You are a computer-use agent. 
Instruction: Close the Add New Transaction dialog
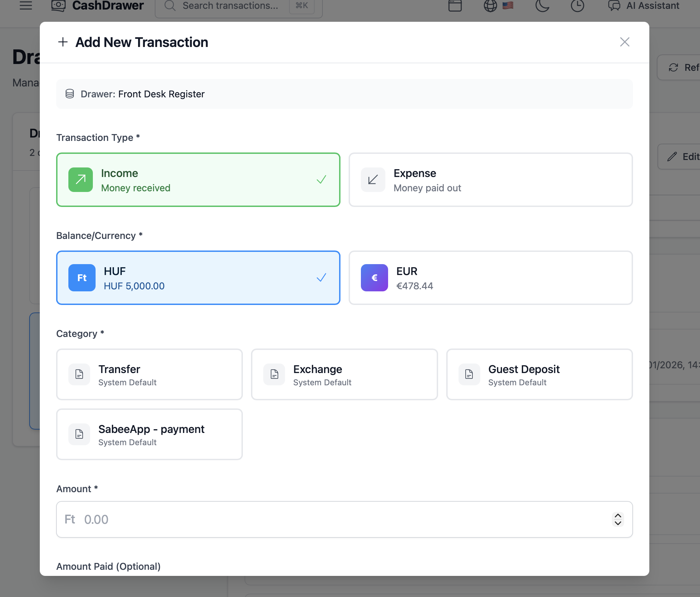coord(624,42)
